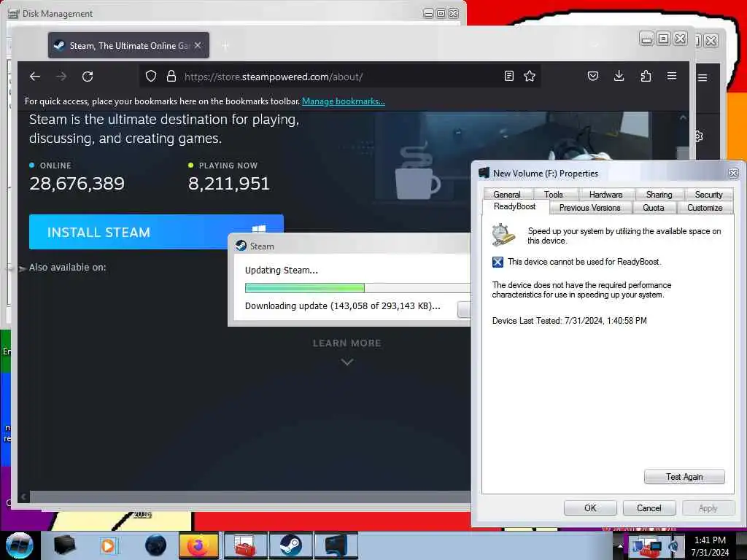This screenshot has height=560, width=747.
Task: Launch the media player taskbar icon
Action: pyautogui.click(x=108, y=545)
